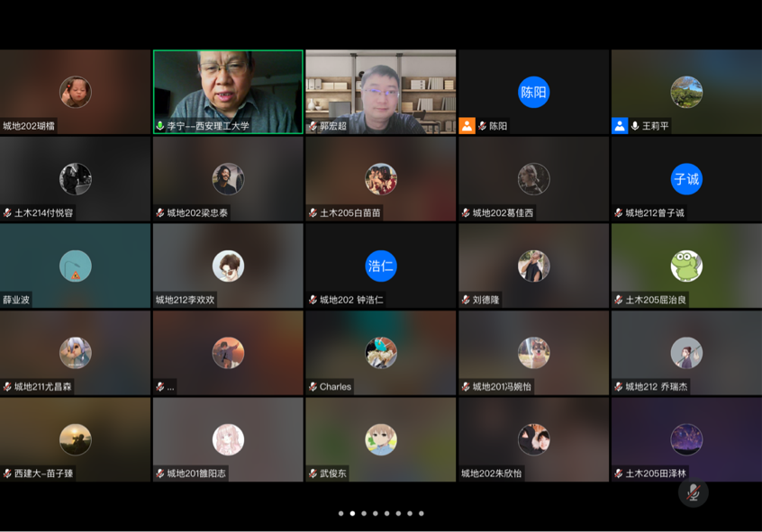Click the pink-haired avatar of 城地201雒阳志
Image resolution: width=762 pixels, height=532 pixels.
click(x=228, y=439)
